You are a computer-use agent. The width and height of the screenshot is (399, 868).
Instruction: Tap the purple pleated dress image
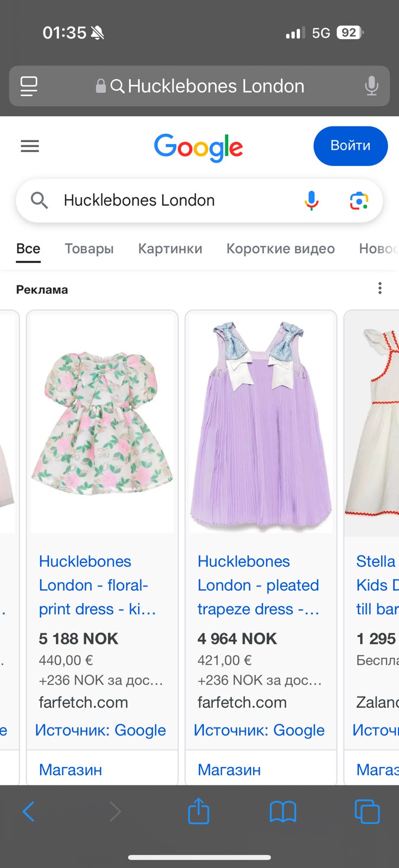click(x=261, y=423)
